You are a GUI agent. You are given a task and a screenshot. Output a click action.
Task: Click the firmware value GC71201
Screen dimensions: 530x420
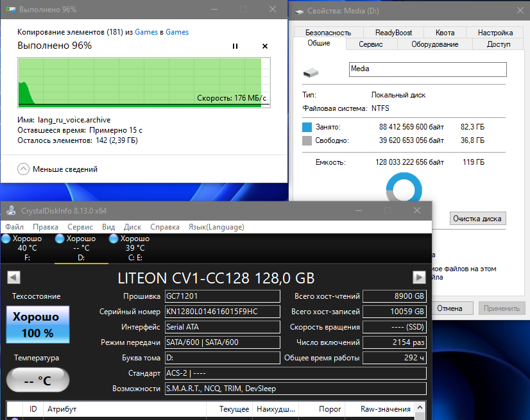coord(223,296)
